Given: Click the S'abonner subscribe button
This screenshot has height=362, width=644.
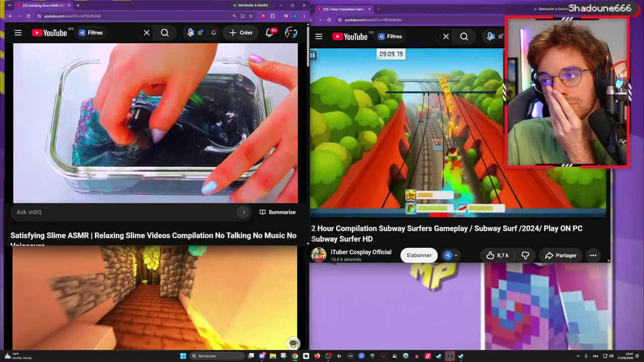Looking at the screenshot, I should (x=419, y=255).
